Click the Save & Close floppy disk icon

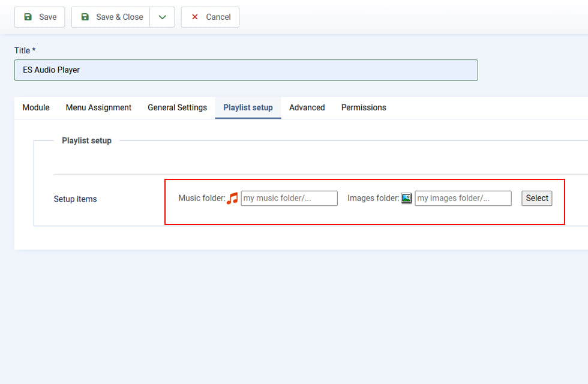coord(85,17)
